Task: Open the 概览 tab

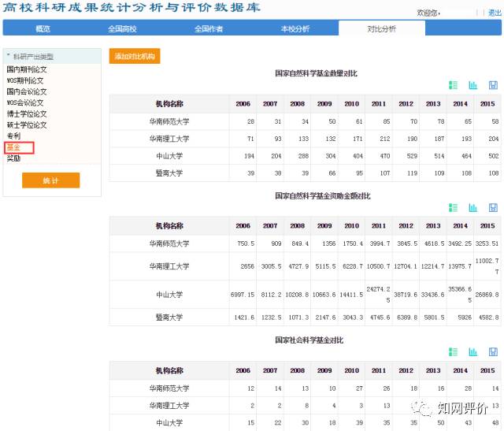Action: tap(43, 28)
